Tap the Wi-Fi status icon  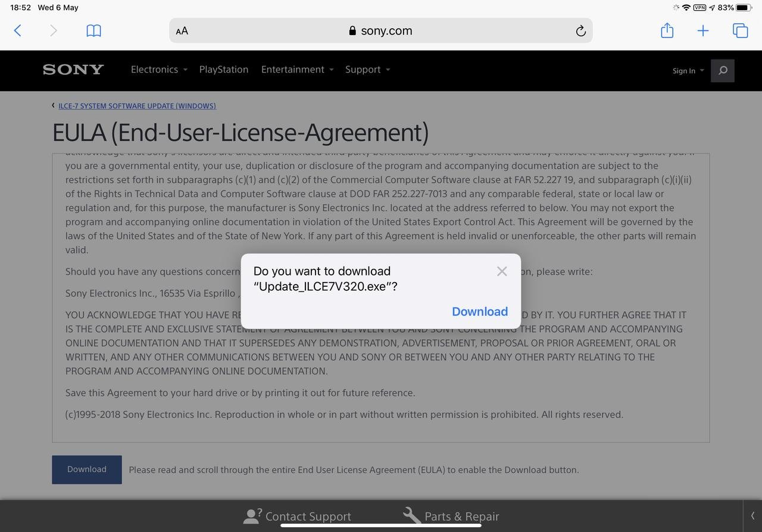coord(686,8)
